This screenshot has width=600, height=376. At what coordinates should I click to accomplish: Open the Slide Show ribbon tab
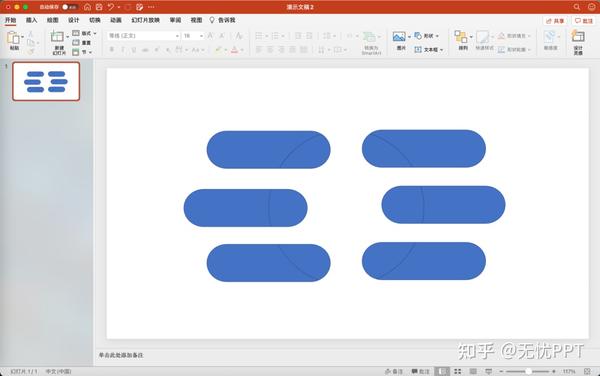pyautogui.click(x=145, y=20)
